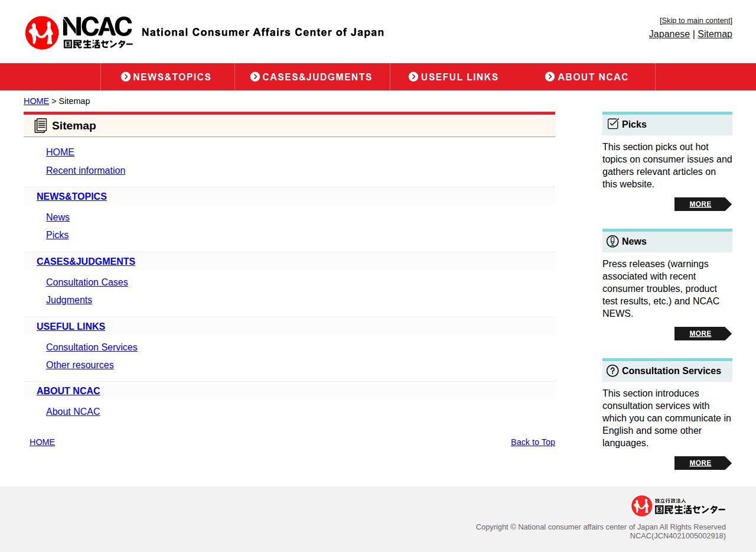Click the document icon beside the Sitemap heading

pos(41,125)
